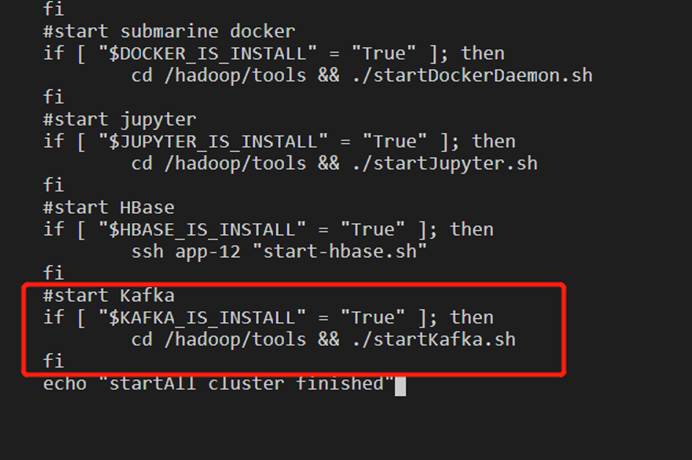
Task: Click the '#start HBase' comment line
Action: 109,207
